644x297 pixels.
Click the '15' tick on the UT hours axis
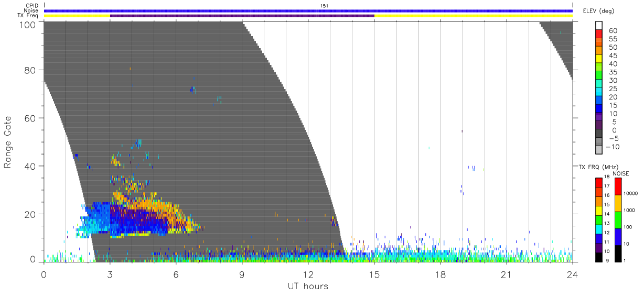(x=374, y=275)
